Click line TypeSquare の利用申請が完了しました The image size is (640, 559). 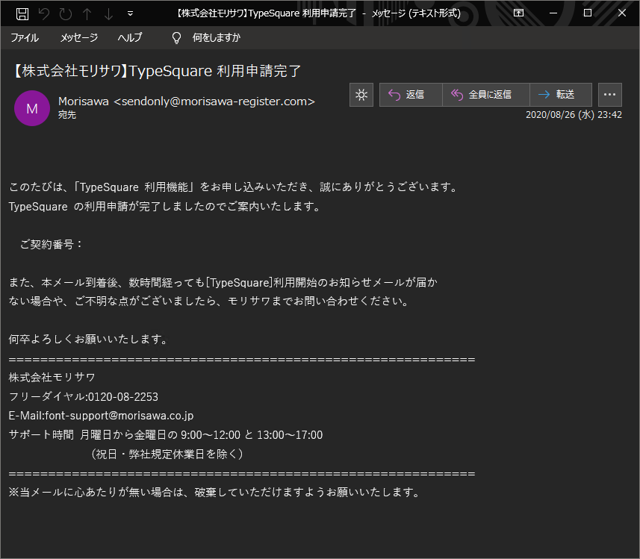(x=165, y=206)
